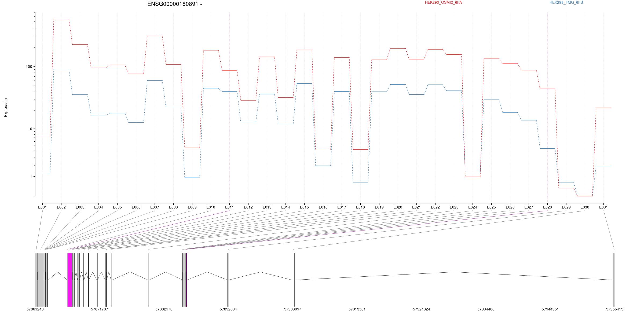Select the blue legend label HEK293_TMG_6hB
This screenshot has width=644, height=322.
click(566, 2)
